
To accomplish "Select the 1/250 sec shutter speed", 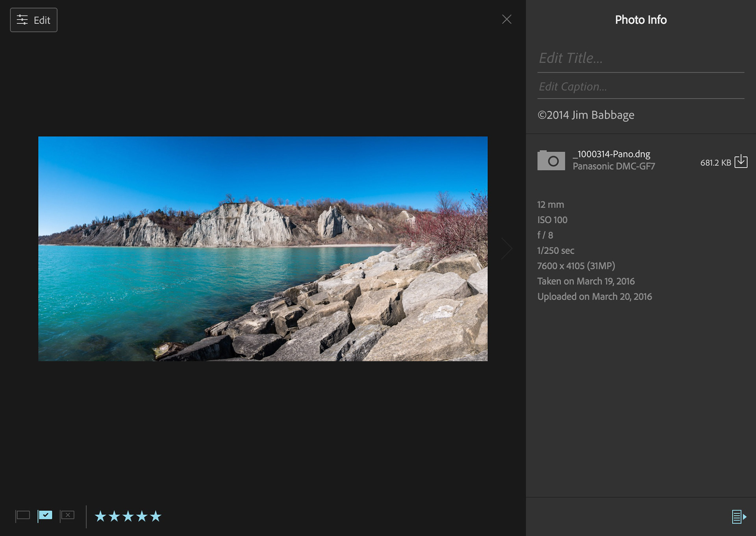I will tap(556, 250).
